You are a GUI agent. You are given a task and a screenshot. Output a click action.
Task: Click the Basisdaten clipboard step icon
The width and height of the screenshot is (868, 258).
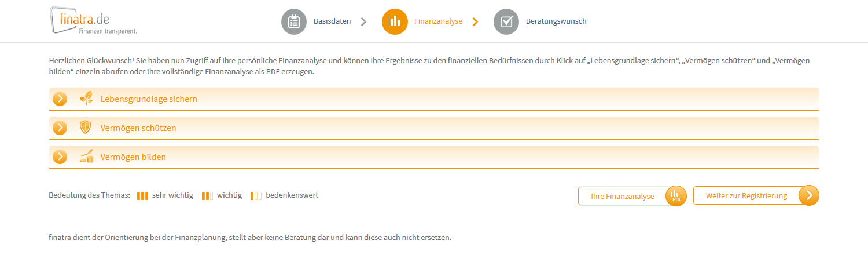pos(294,22)
